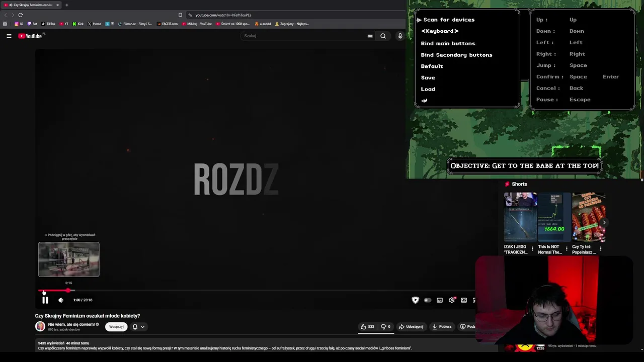Click Pobierz download button
Screen dimensions: 644x362
(441, 327)
